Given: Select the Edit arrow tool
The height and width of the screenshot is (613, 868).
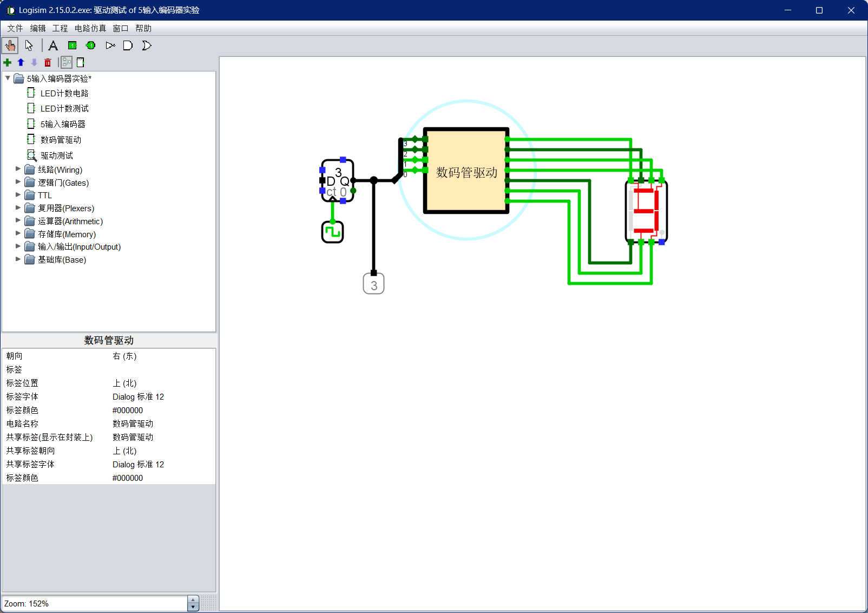Looking at the screenshot, I should (x=29, y=45).
